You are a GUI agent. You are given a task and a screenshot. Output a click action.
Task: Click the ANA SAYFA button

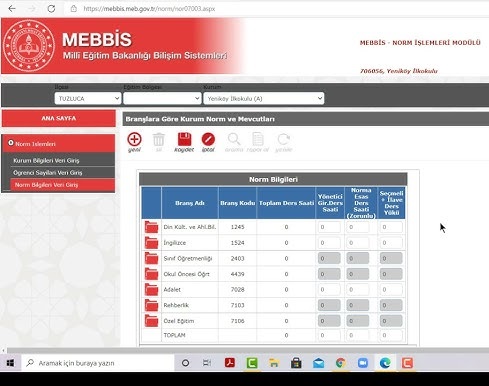click(59, 118)
